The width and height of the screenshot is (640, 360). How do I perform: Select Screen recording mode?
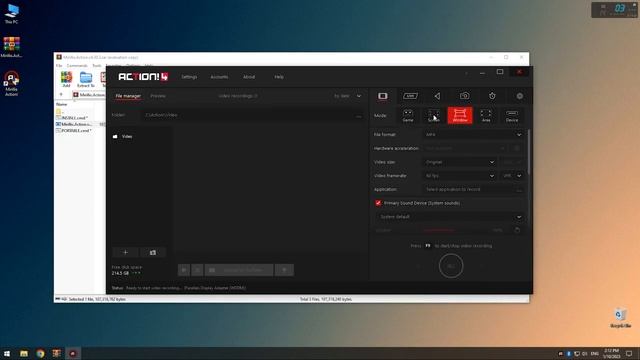[433, 116]
